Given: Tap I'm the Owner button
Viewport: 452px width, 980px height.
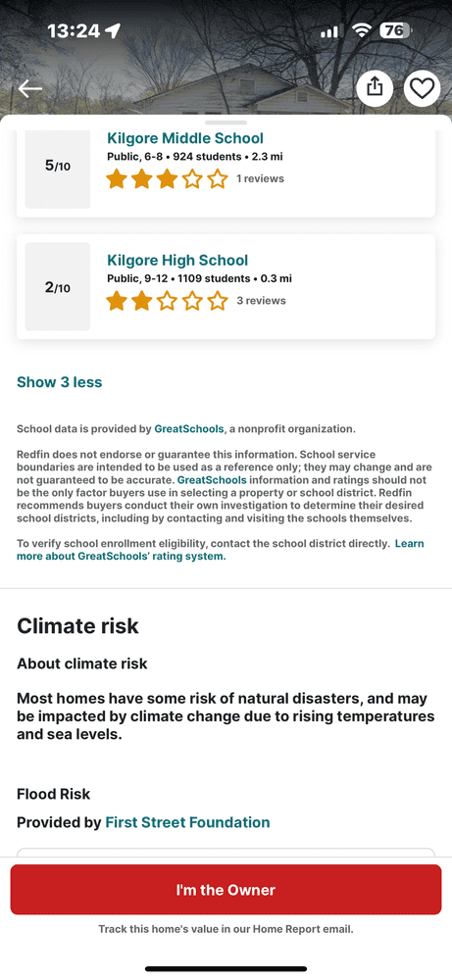Looking at the screenshot, I should 226,890.
